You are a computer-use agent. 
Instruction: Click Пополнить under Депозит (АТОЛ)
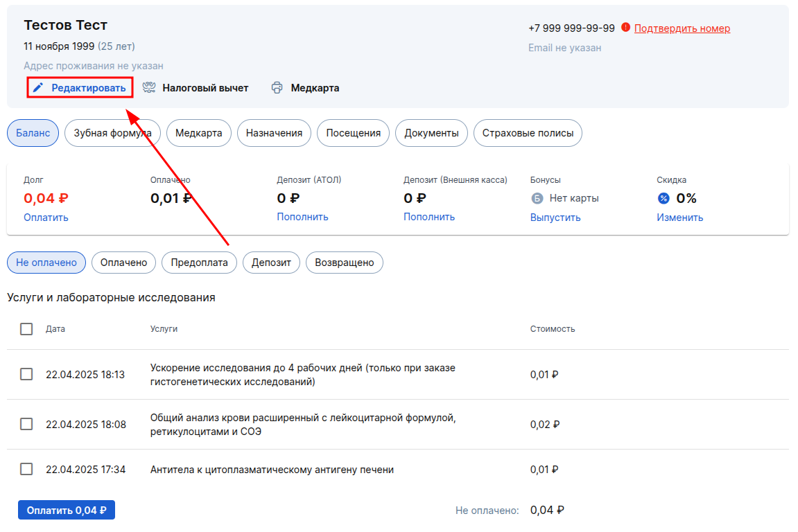302,217
